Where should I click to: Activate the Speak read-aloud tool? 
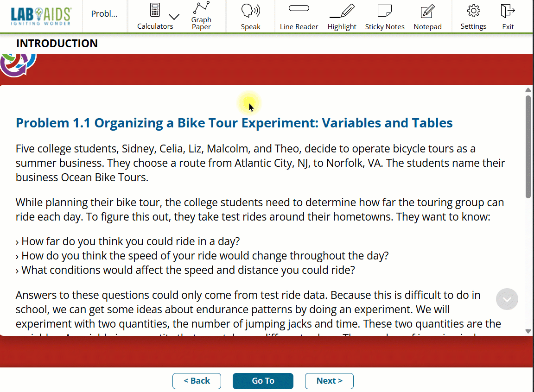point(250,16)
